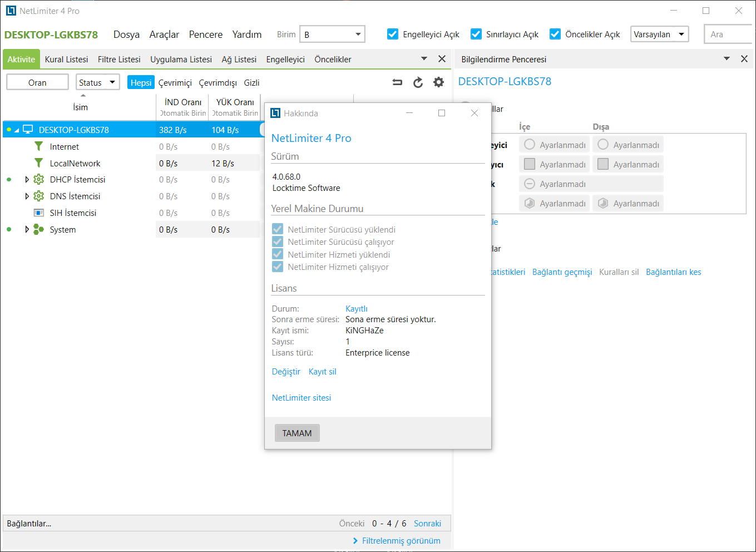Screen dimensions: 756x552
Task: Click the NetLimiter logo in main title bar
Action: [11, 11]
